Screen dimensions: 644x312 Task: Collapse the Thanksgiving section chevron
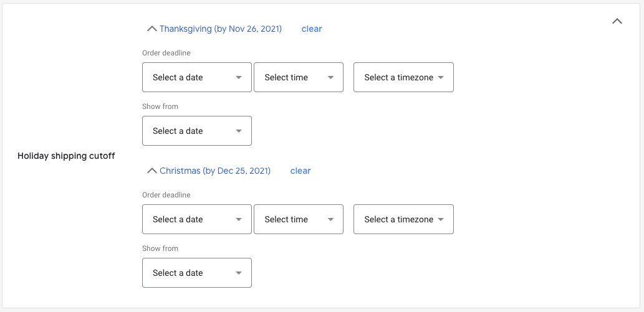[x=151, y=29]
